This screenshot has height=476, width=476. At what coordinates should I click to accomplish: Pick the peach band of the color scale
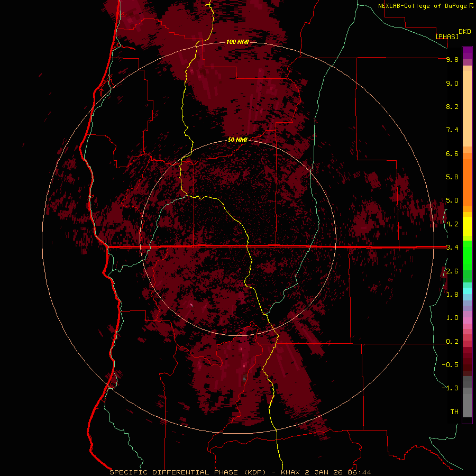point(467,108)
